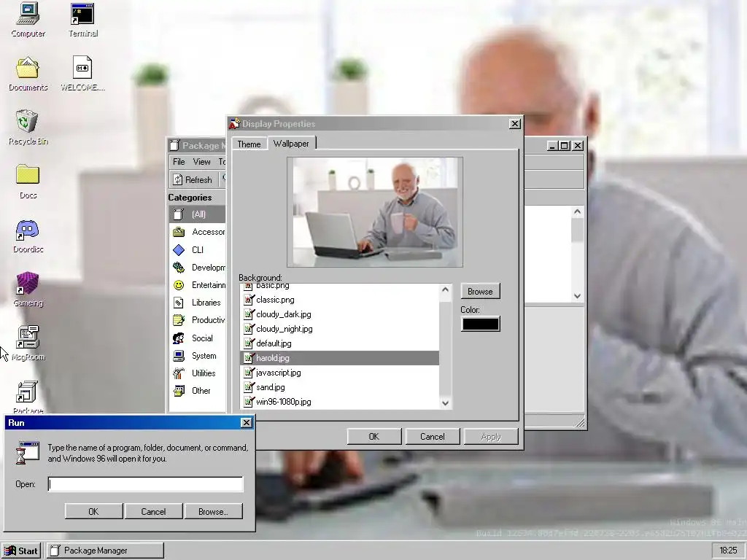747x560 pixels.
Task: Select the Accessories category icon
Action: point(179,232)
